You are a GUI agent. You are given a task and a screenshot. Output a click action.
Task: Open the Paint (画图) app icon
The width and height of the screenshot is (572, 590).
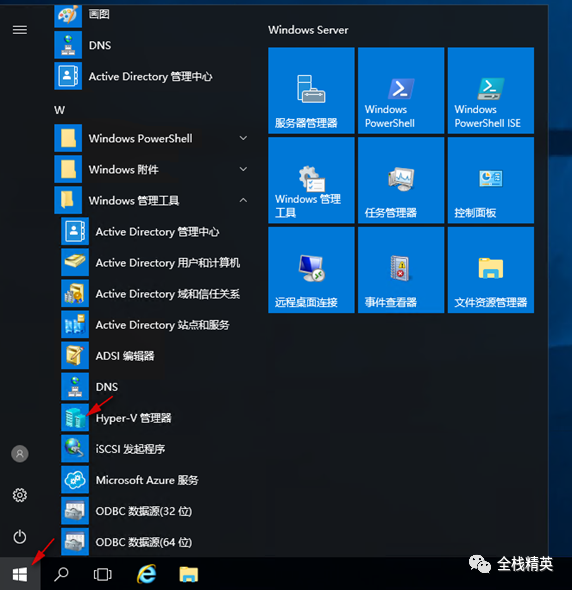coord(68,15)
